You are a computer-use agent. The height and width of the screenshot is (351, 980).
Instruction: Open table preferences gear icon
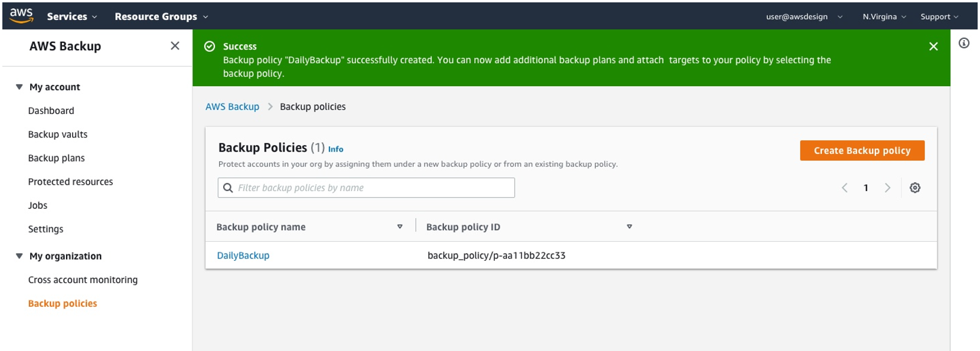click(x=915, y=188)
